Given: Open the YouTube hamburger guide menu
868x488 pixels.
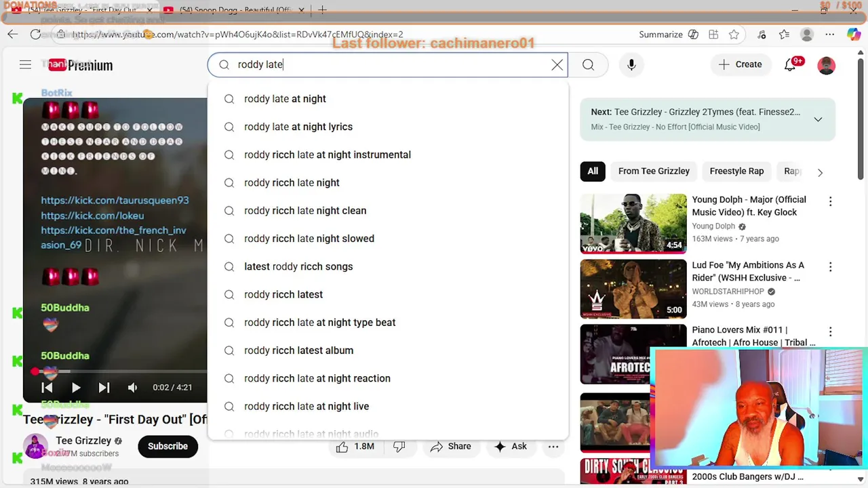Looking at the screenshot, I should click(25, 65).
